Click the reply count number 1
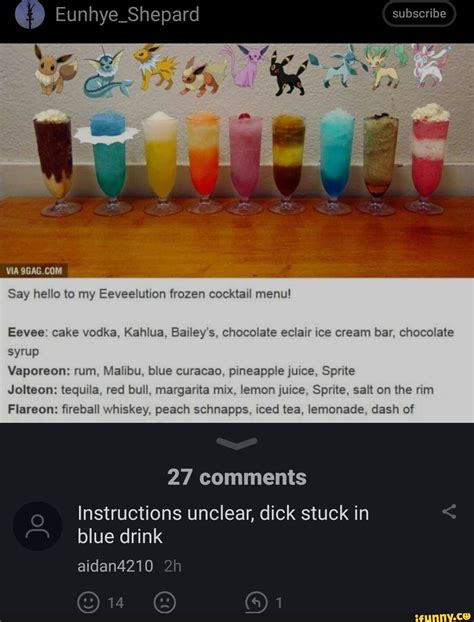 [x=279, y=603]
